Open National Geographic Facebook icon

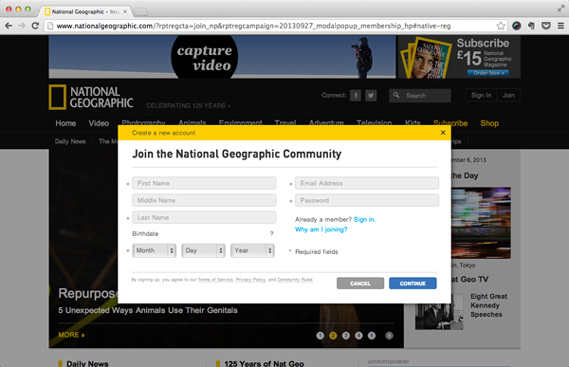[x=356, y=95]
